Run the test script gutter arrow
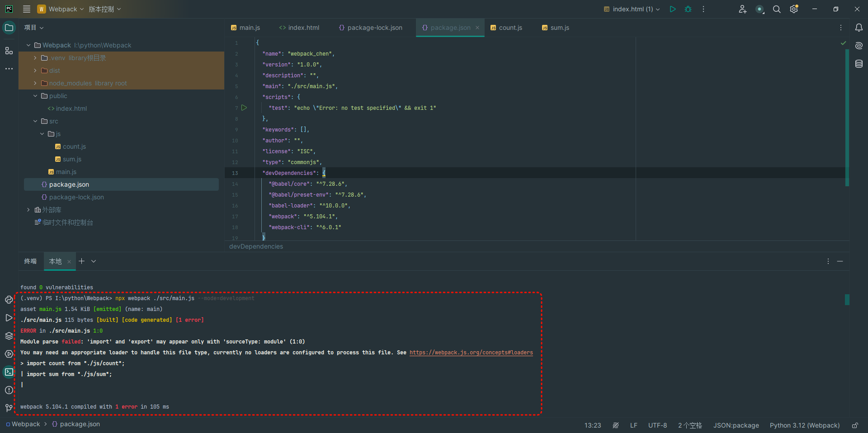Viewport: 868px width, 433px height. 244,108
